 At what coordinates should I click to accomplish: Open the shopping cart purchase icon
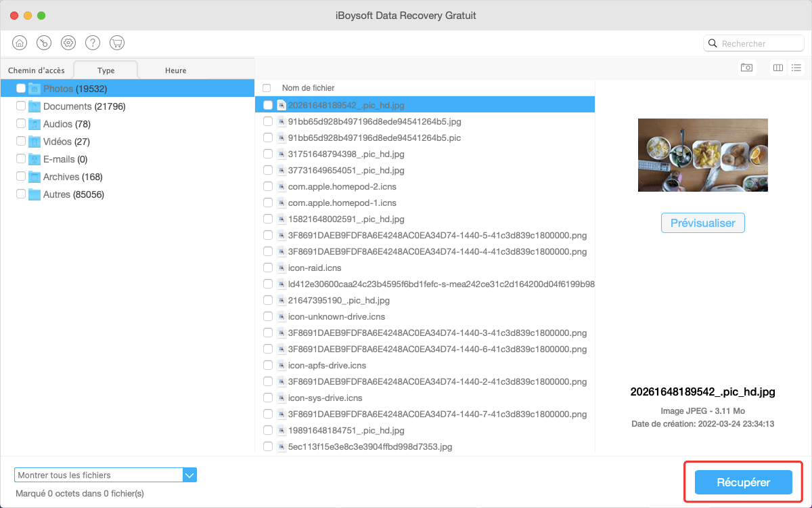click(117, 43)
